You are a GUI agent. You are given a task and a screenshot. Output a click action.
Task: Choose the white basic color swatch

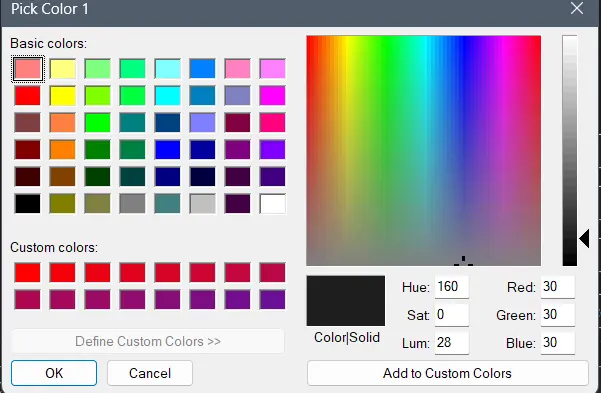[x=273, y=204]
